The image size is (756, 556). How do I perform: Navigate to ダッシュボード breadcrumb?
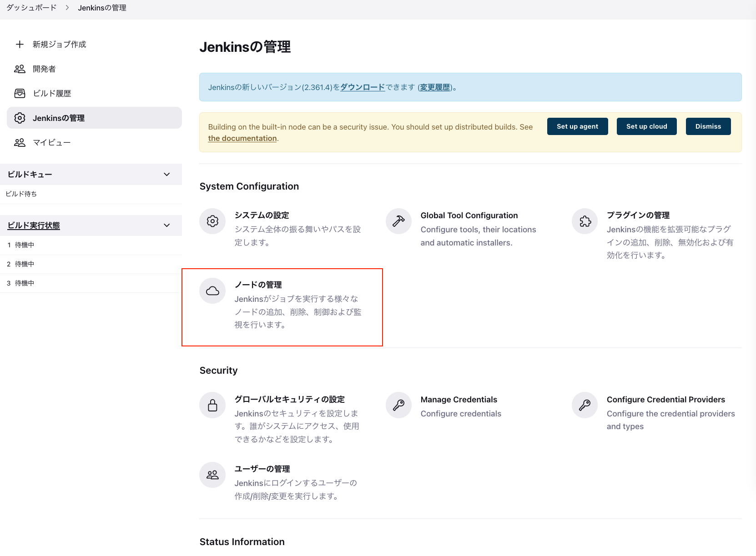[30, 7]
